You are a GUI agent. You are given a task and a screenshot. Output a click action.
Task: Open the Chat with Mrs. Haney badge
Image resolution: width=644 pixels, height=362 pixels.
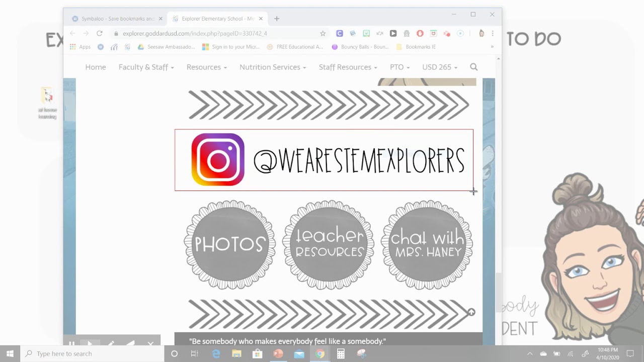pyautogui.click(x=427, y=245)
